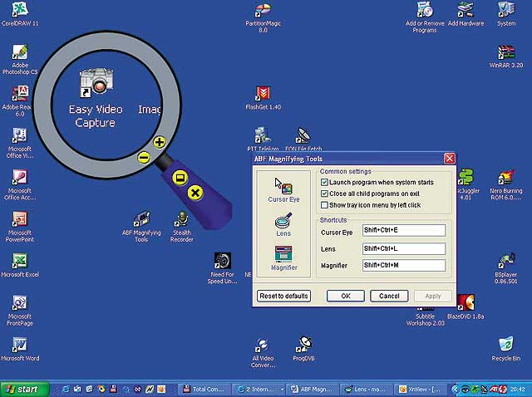Click the ATI tray icon
This screenshot has width=532, height=397.
493,390
